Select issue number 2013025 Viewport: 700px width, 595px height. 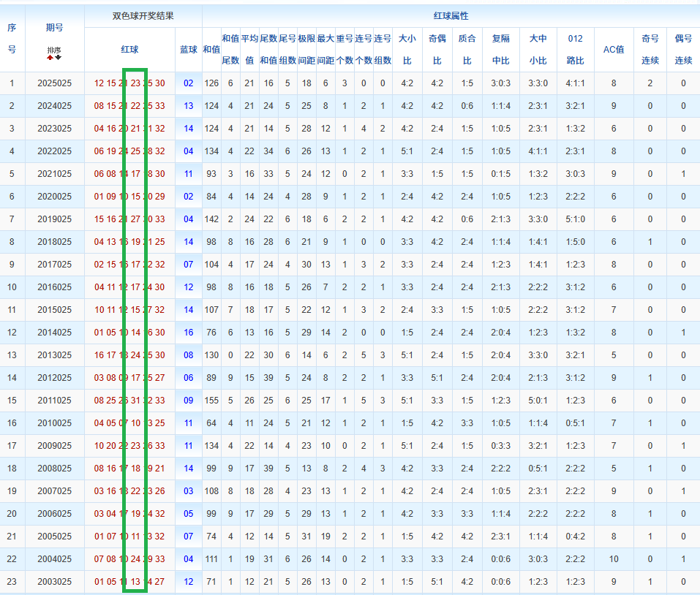[54, 355]
